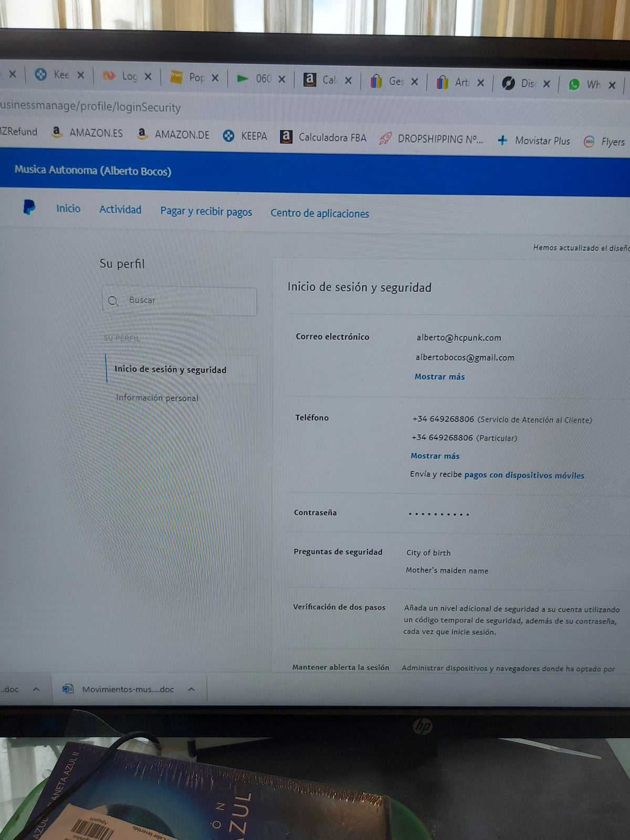Close the Amazon Cal browser tab
Image resolution: width=630 pixels, height=840 pixels.
(x=349, y=81)
